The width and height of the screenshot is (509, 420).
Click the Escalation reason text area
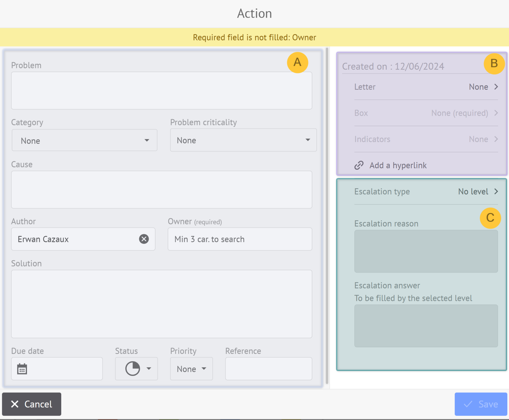coord(426,251)
